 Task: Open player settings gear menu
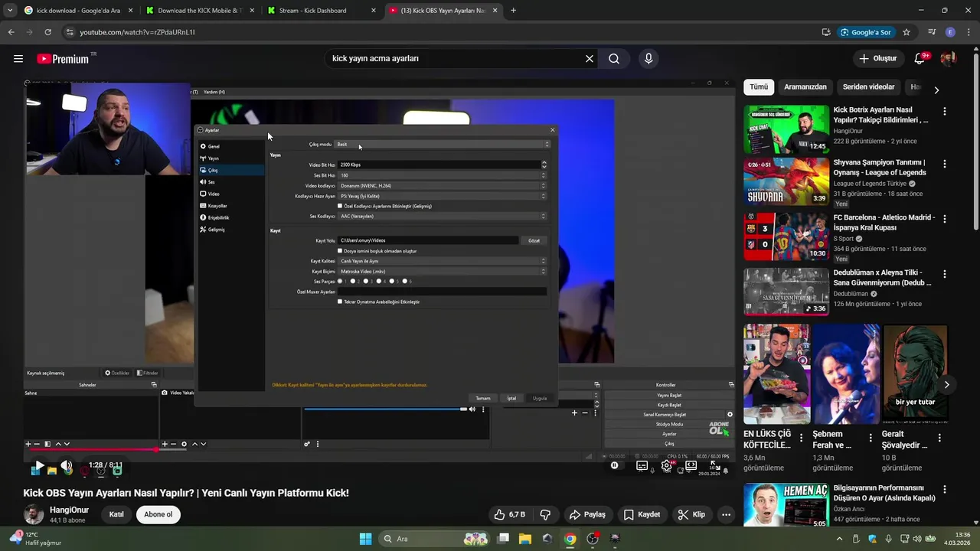(667, 465)
